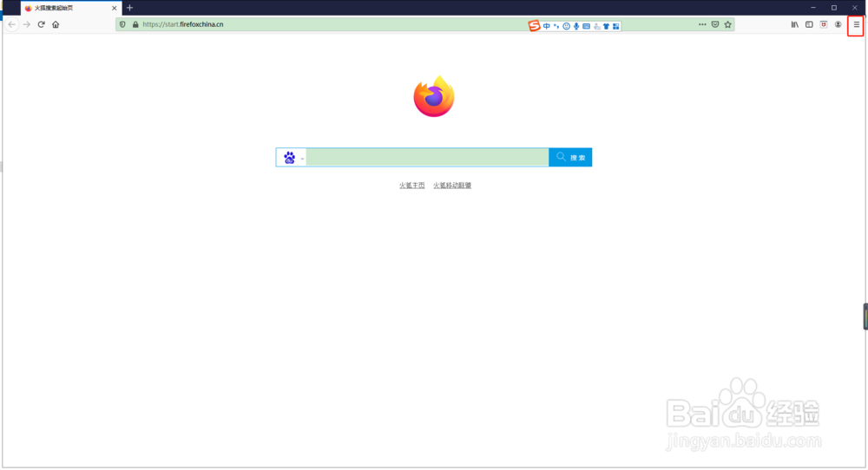Open the 火狐移动联盟 link
The width and height of the screenshot is (868, 470).
tap(452, 186)
